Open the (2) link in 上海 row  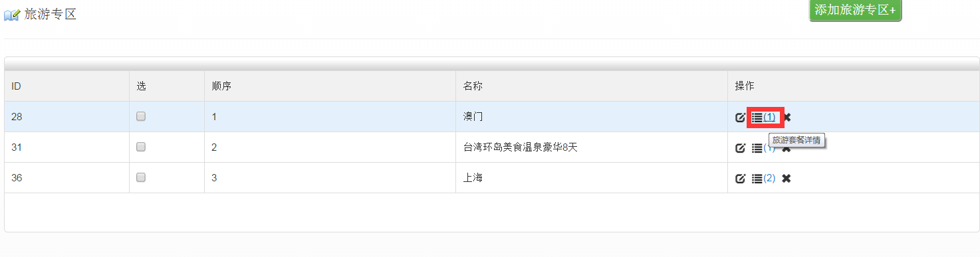click(x=769, y=178)
